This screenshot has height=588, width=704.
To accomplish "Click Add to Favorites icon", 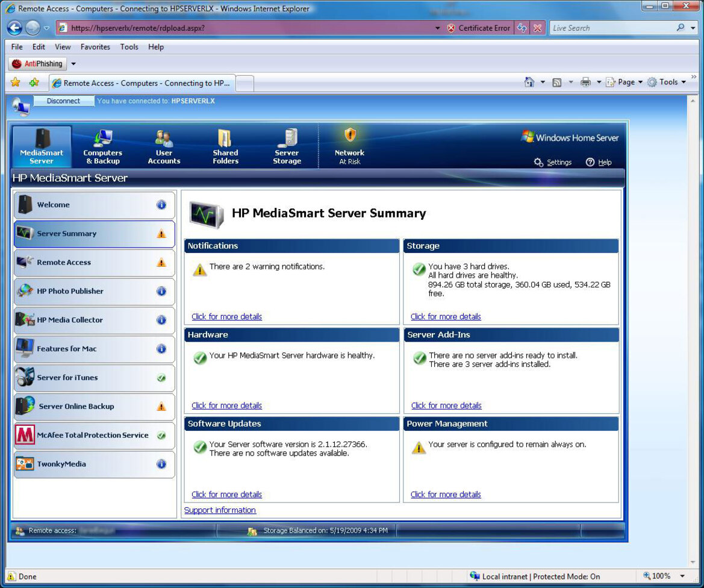I will coord(34,83).
